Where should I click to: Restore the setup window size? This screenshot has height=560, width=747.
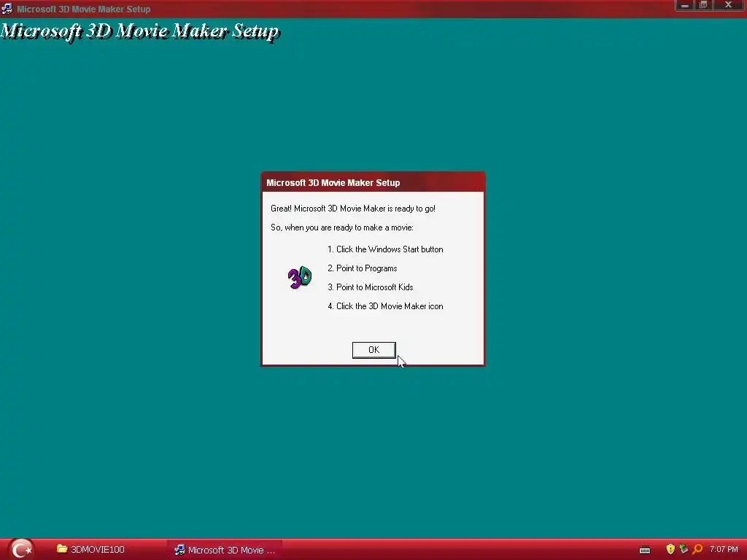pyautogui.click(x=703, y=5)
